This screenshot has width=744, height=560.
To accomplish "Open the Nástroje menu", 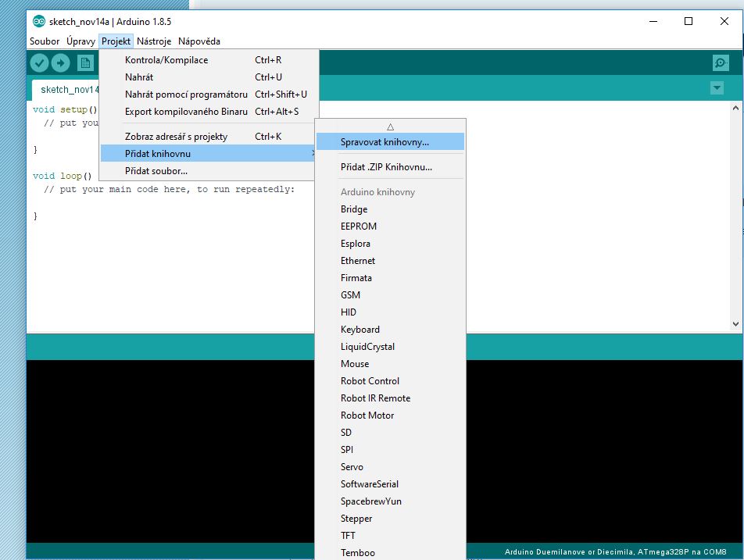I will [154, 41].
